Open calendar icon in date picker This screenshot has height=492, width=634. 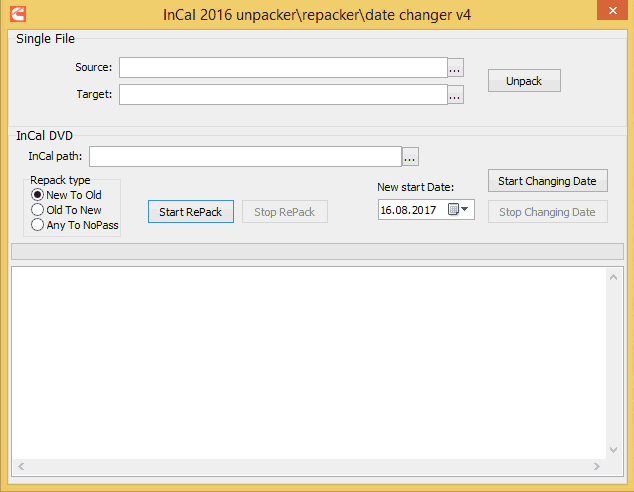pyautogui.click(x=453, y=209)
